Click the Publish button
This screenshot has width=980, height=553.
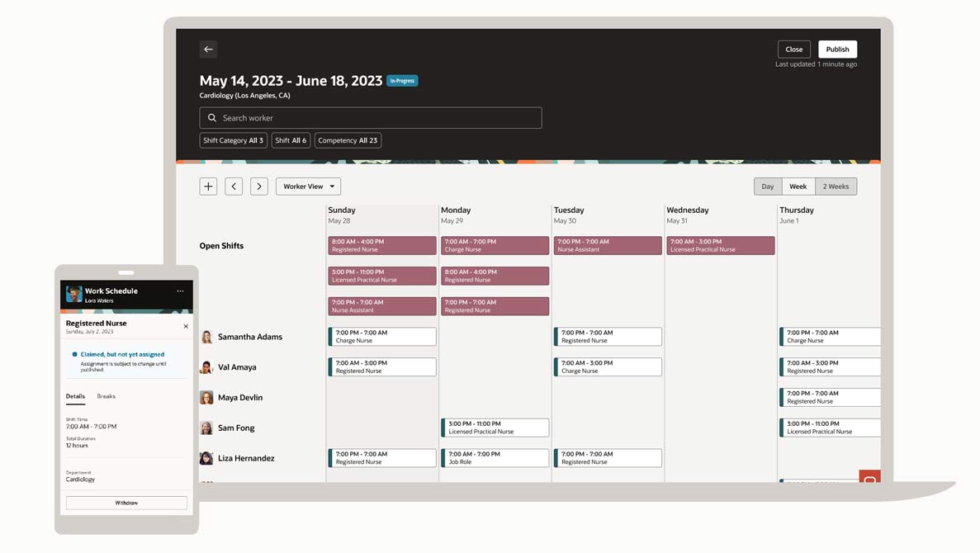click(x=837, y=50)
